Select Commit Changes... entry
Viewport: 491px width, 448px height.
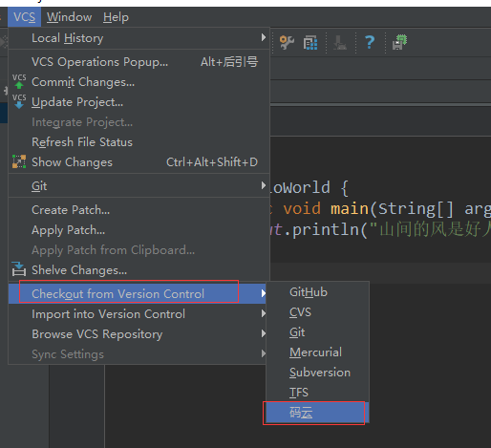(x=139, y=82)
